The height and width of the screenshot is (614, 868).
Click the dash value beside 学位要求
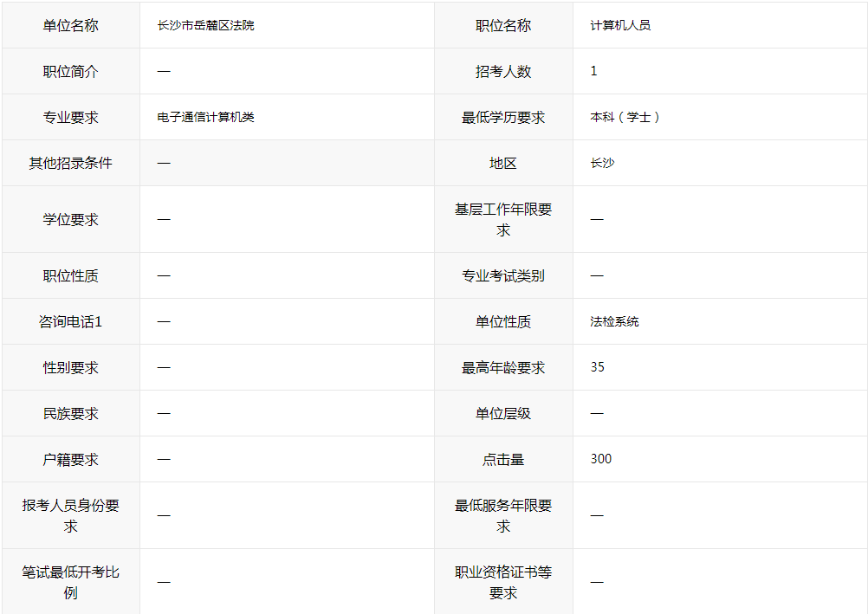tap(164, 220)
